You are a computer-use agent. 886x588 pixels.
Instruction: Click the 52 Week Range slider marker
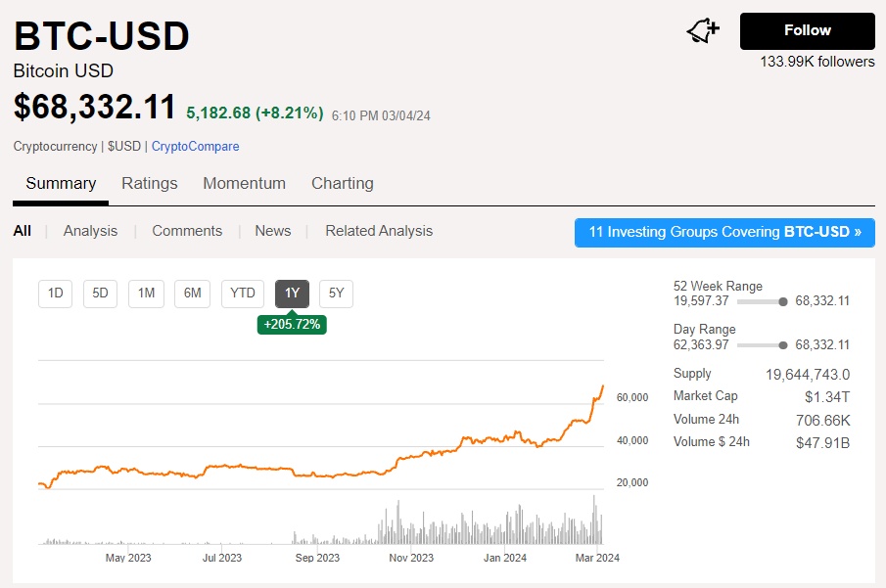pos(783,301)
